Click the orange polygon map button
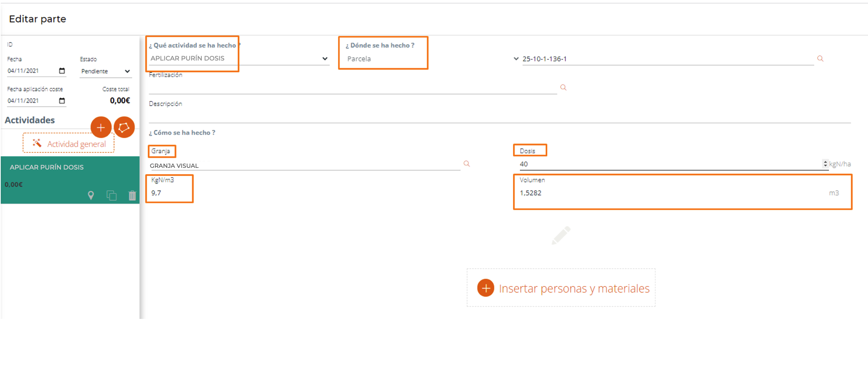This screenshot has width=868, height=370. (124, 127)
